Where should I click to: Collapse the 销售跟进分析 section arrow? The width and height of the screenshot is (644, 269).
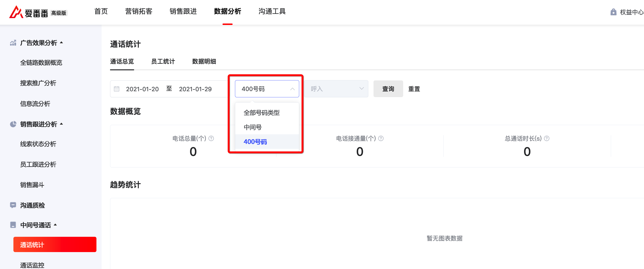(x=61, y=124)
